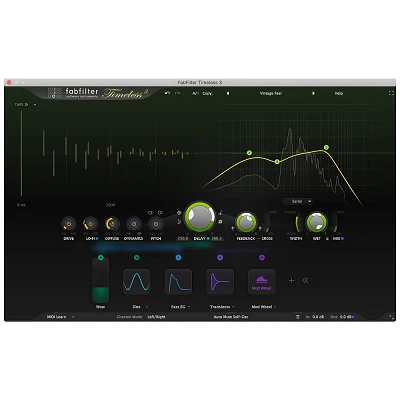400x400 pixels.
Task: Click the purple modulation source dot above Transients
Action: pyautogui.click(x=220, y=257)
